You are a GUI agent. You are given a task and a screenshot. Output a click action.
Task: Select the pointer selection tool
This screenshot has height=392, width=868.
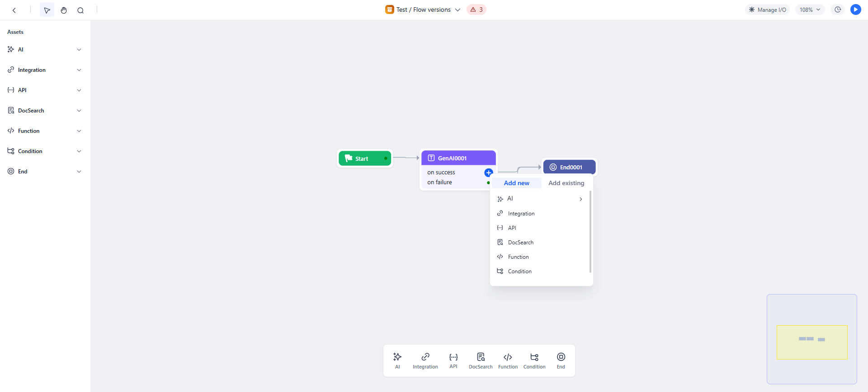tap(47, 10)
